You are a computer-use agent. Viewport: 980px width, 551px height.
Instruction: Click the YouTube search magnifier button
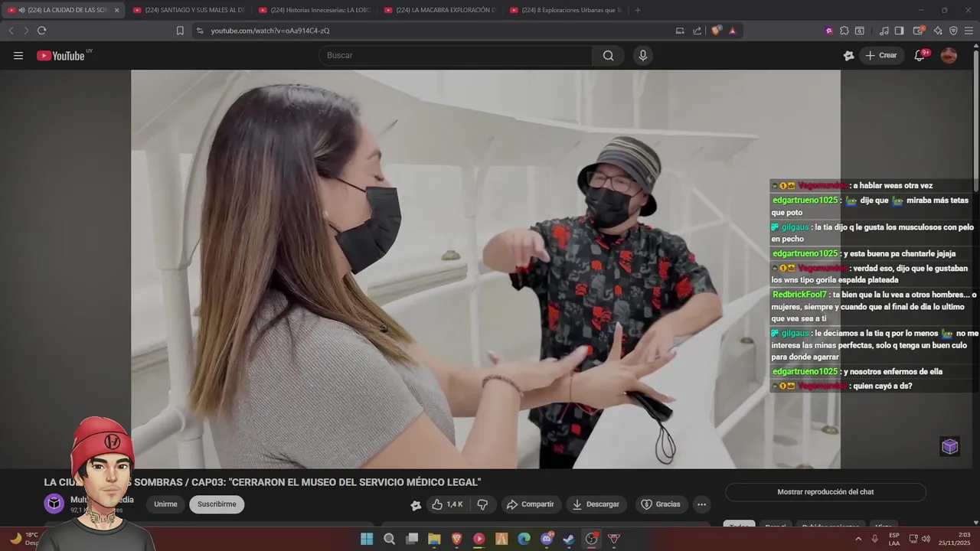[x=608, y=55]
